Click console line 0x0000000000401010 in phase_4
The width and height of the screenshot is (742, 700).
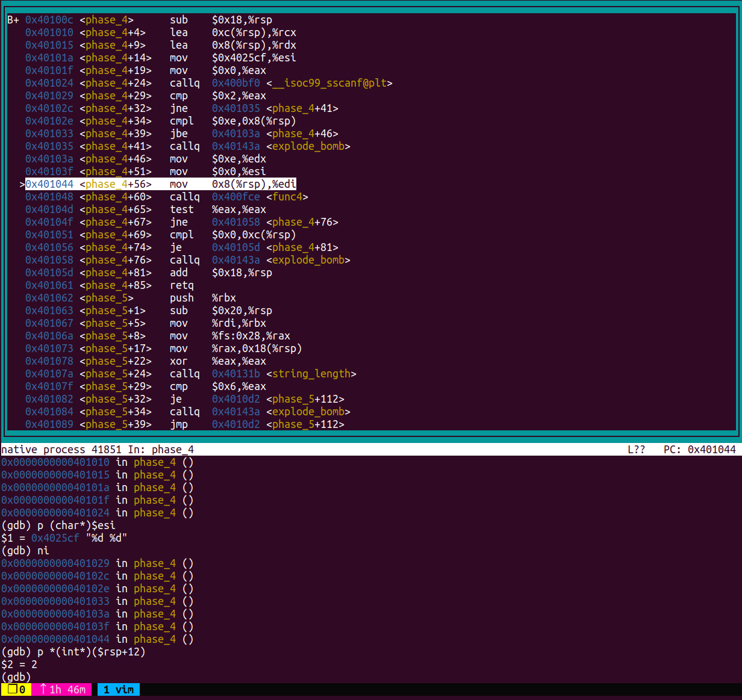tap(98, 462)
